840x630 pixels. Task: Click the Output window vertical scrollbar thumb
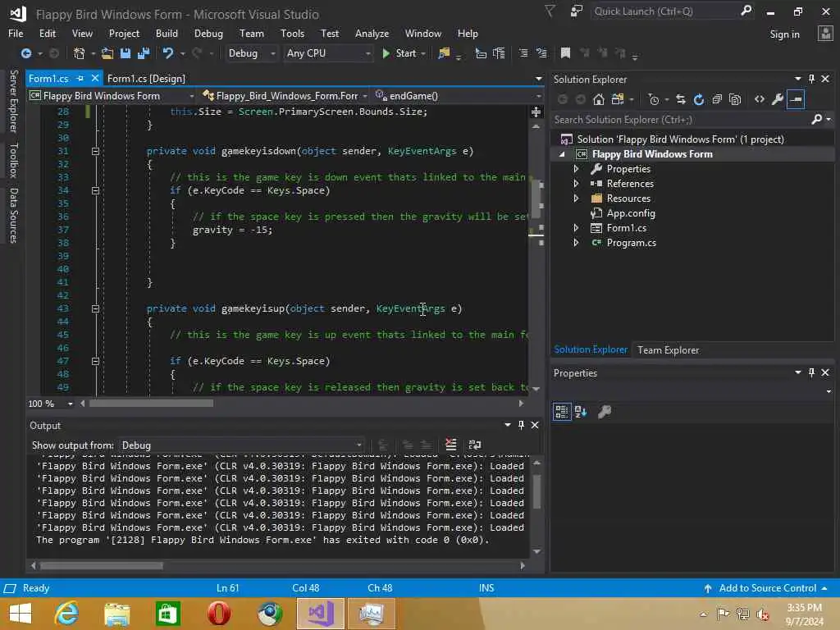(x=536, y=491)
